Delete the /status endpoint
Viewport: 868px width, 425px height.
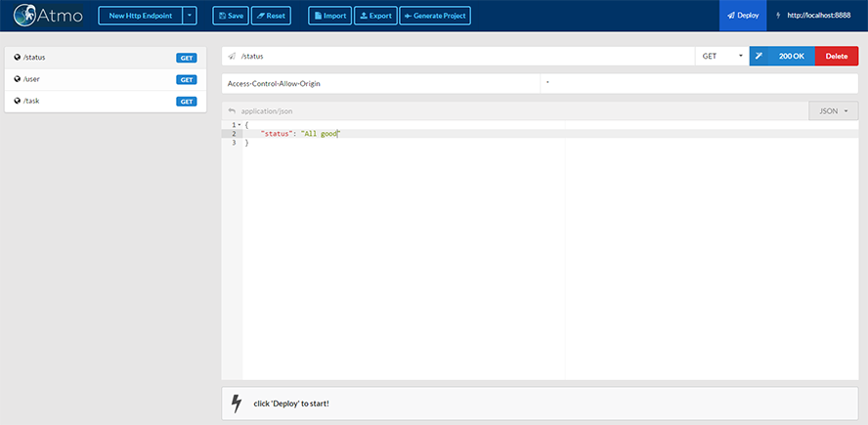point(837,56)
